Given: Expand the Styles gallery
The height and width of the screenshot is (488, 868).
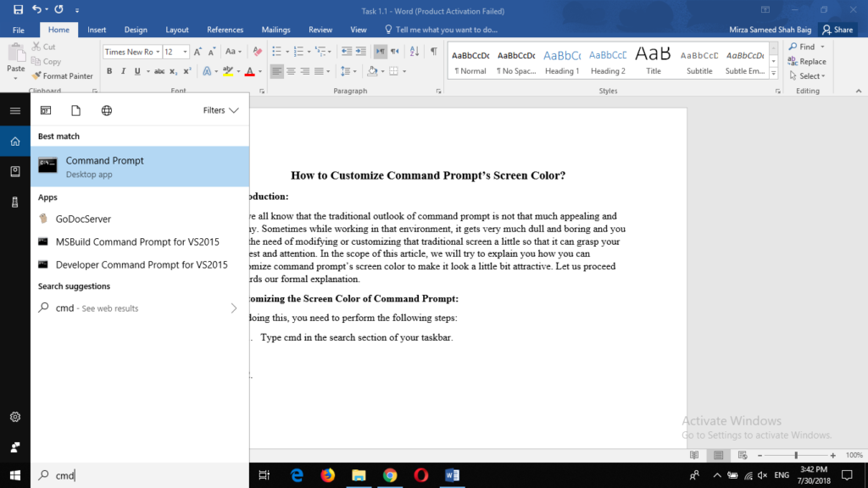Looking at the screenshot, I should (x=773, y=74).
